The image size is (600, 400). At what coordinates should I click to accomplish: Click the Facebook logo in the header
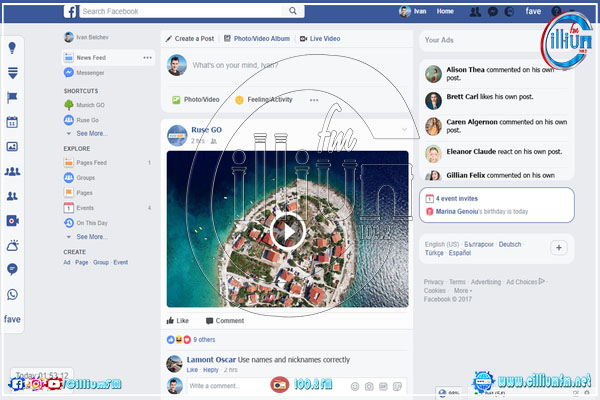[71, 12]
